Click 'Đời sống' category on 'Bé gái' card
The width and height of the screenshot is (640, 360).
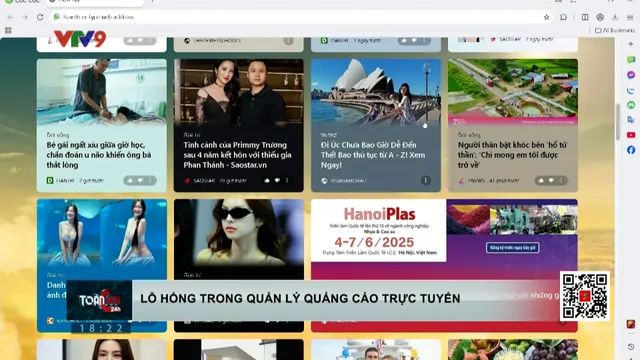[58, 135]
